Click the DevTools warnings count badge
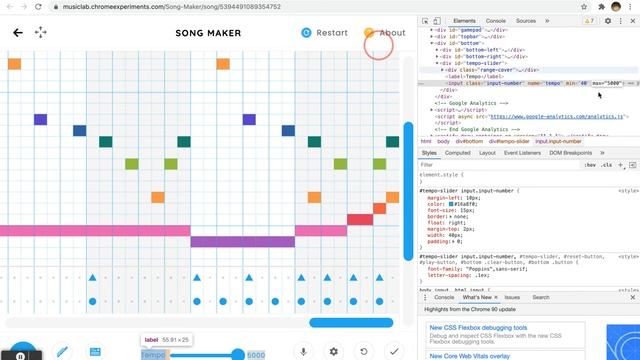This screenshot has height=360, width=640. point(589,21)
